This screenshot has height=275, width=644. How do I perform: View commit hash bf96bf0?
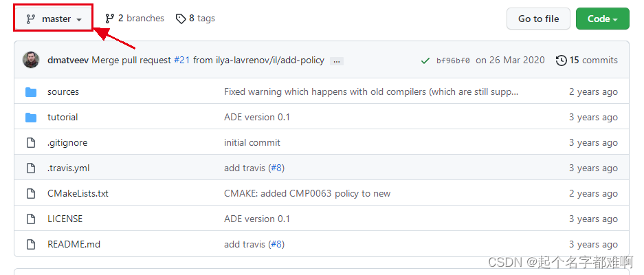click(453, 60)
